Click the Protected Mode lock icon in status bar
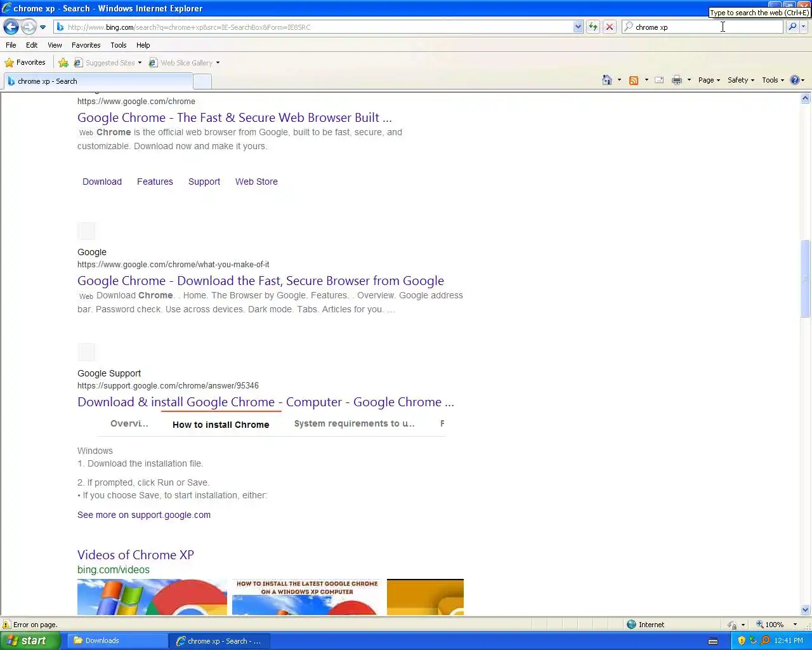The width and height of the screenshot is (812, 650). (732, 625)
